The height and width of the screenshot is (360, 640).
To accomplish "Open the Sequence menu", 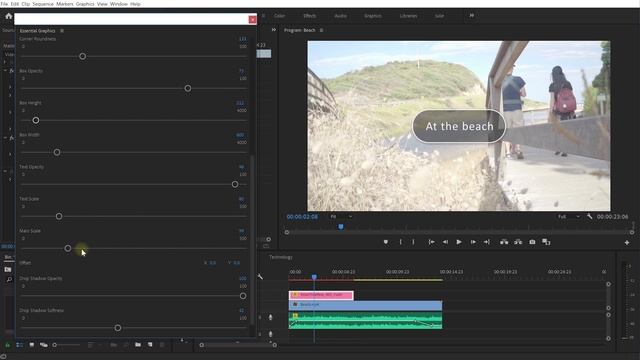I will click(43, 4).
